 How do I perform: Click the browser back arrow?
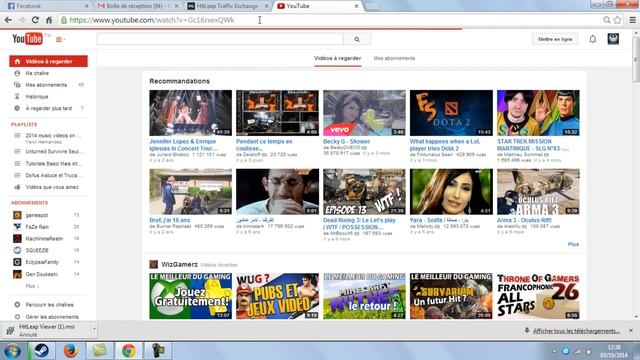(8, 20)
